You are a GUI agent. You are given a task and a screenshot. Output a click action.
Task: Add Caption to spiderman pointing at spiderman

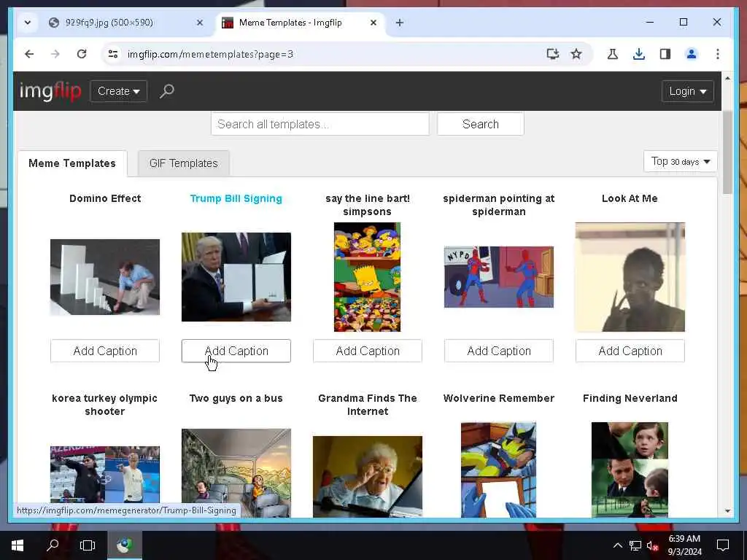pyautogui.click(x=499, y=351)
